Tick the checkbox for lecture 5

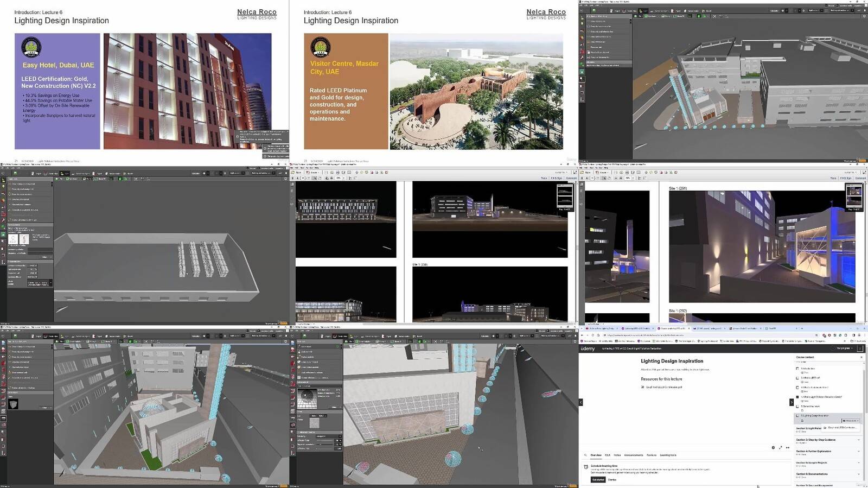point(797,406)
